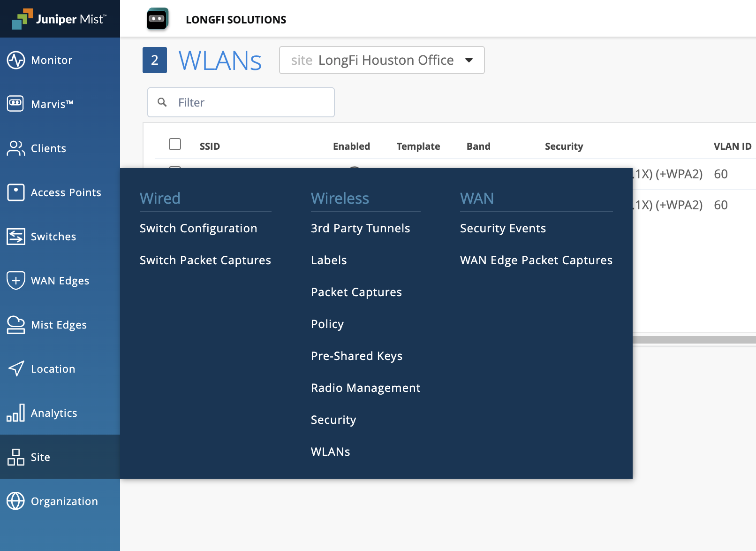Select Labels in the Wireless menu

tap(329, 260)
